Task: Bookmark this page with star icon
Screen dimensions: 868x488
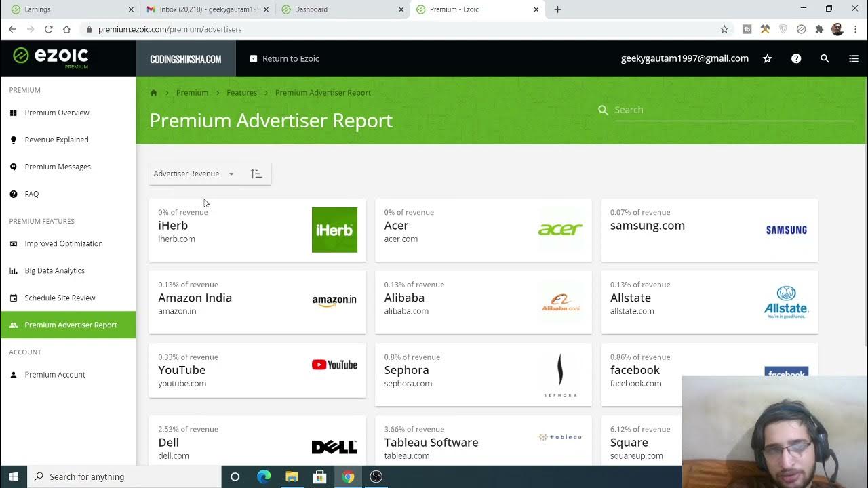Action: pos(724,29)
